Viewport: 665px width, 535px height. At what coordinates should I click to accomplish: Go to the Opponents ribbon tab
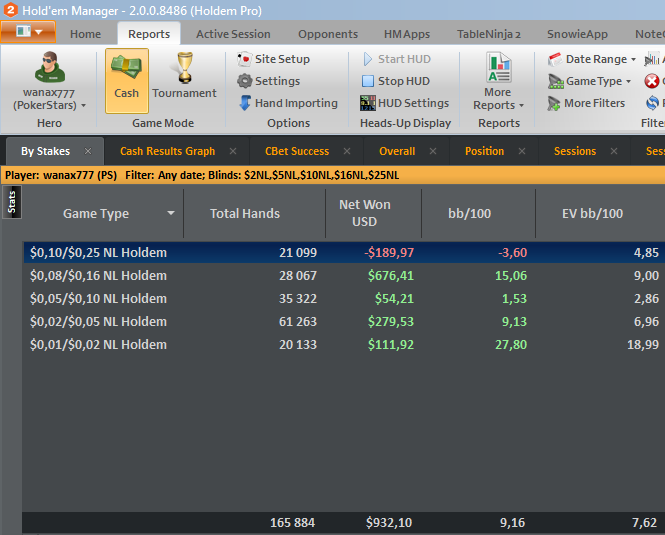tap(328, 34)
